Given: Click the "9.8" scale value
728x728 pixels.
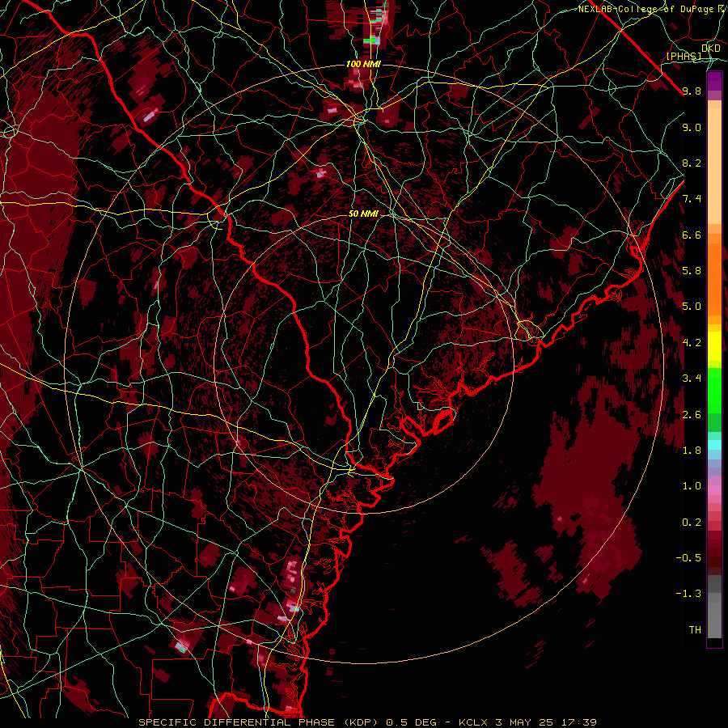Looking at the screenshot, I should click(x=692, y=91).
